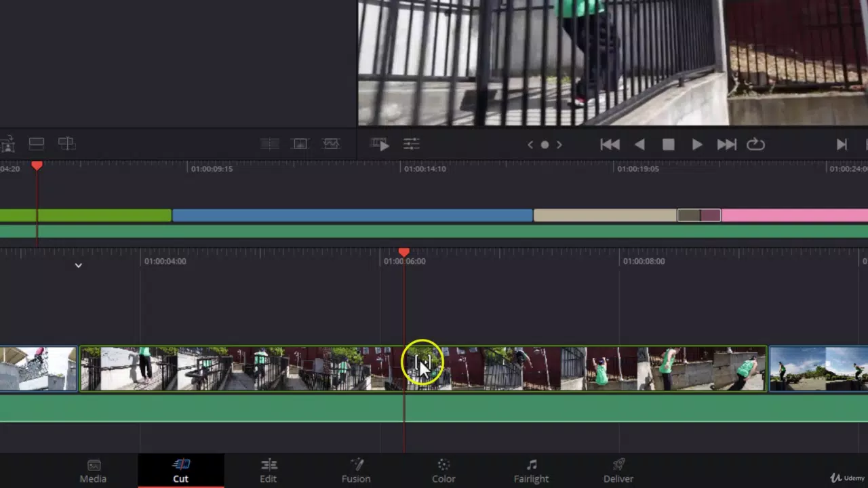Toggle loop playback mode
This screenshot has width=868, height=488.
point(755,144)
